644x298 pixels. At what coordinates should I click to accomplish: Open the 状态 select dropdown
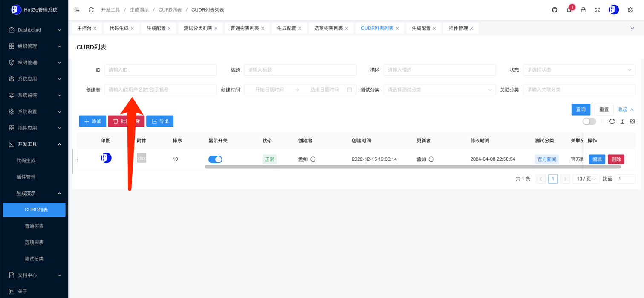click(579, 70)
